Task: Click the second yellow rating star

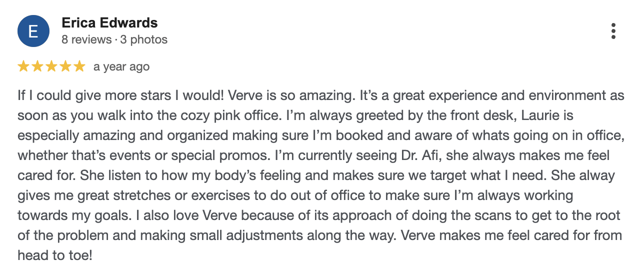Action: click(37, 66)
